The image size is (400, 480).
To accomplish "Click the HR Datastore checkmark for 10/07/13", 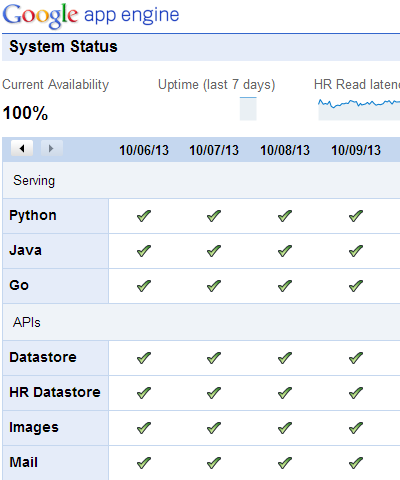I will click(214, 393).
